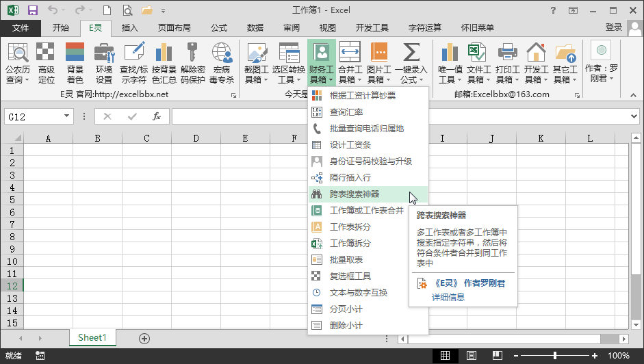
Task: Open the 公农历查询 calendar lookup tool
Action: click(18, 63)
